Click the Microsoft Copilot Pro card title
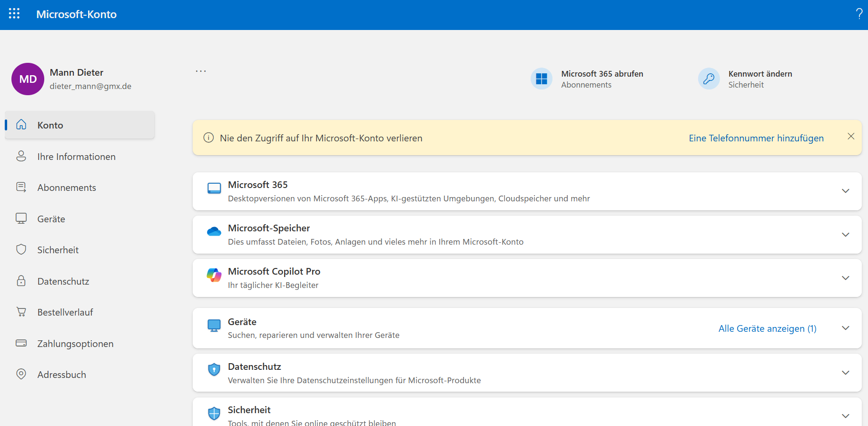The image size is (868, 426). tap(274, 271)
